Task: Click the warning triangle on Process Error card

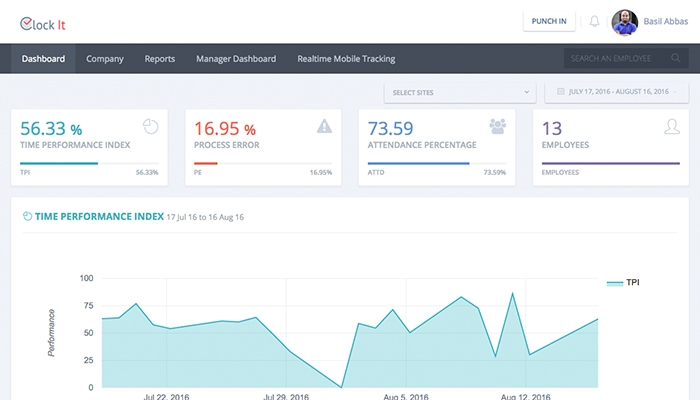Action: point(324,126)
